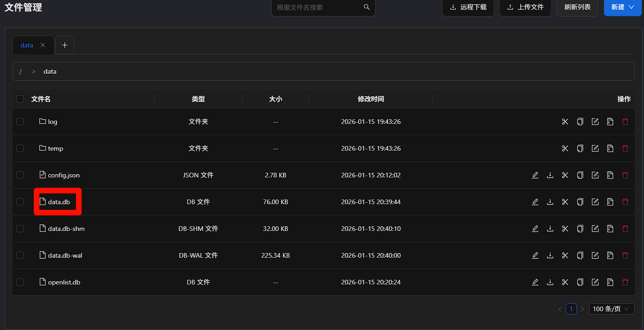
Task: Click the next page arrow in pagination
Action: [x=583, y=309]
